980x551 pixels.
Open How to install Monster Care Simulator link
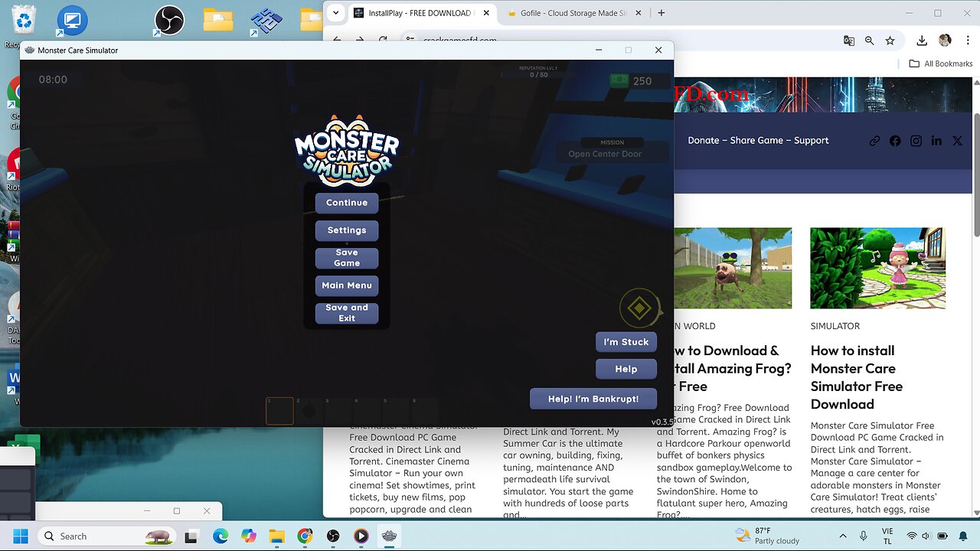pyautogui.click(x=857, y=377)
